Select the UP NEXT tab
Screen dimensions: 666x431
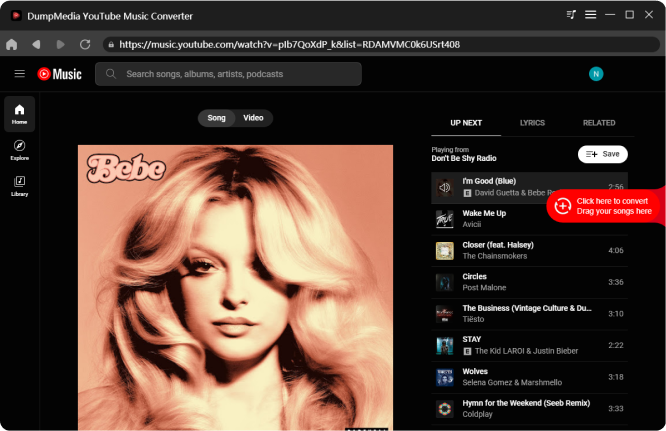pos(466,123)
